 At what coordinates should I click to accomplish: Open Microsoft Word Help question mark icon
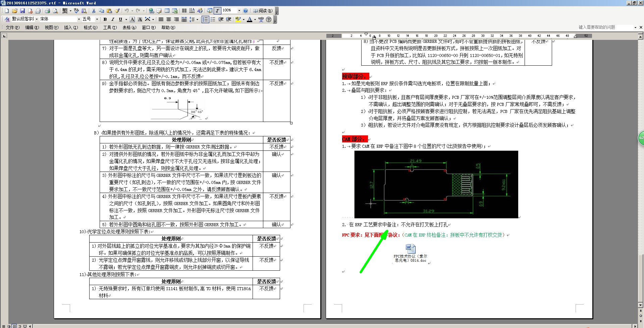[246, 11]
